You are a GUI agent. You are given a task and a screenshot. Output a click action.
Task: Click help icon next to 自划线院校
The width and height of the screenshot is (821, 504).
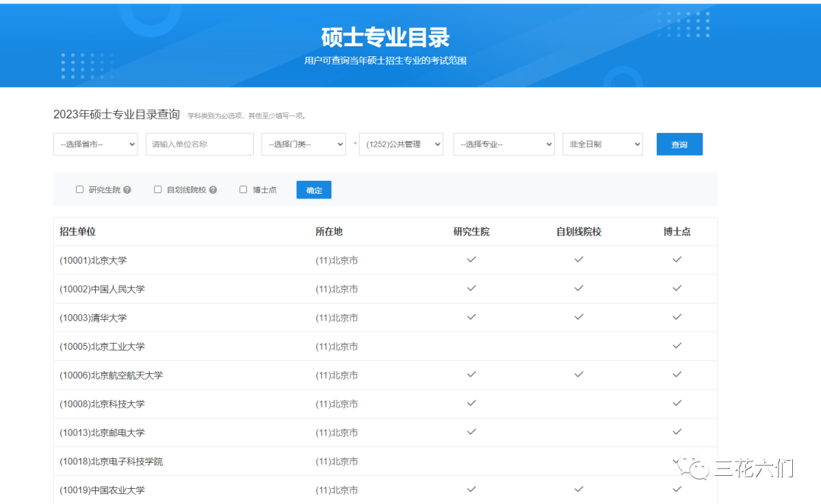pos(213,190)
